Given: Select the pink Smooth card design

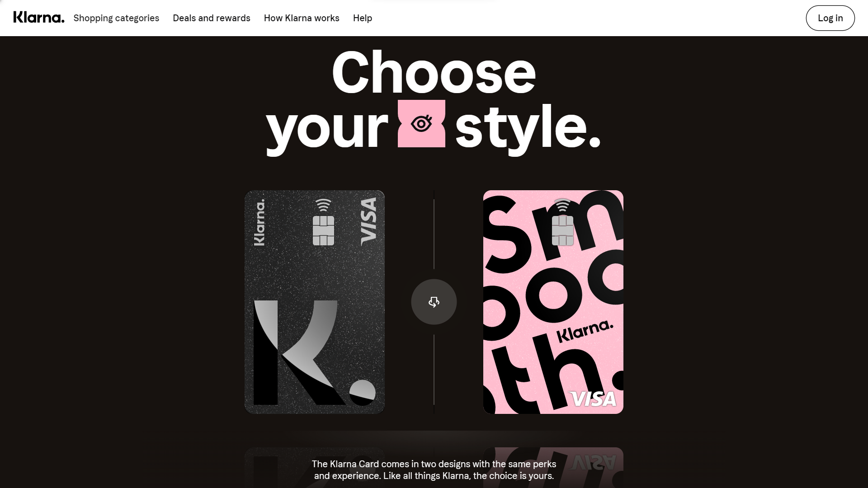Looking at the screenshot, I should (553, 302).
